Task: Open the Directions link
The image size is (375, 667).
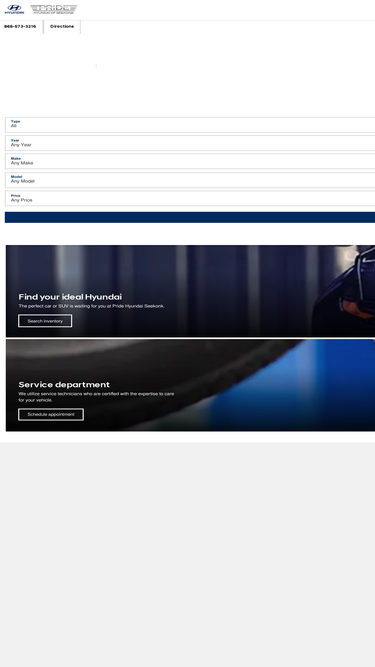Action: click(62, 26)
